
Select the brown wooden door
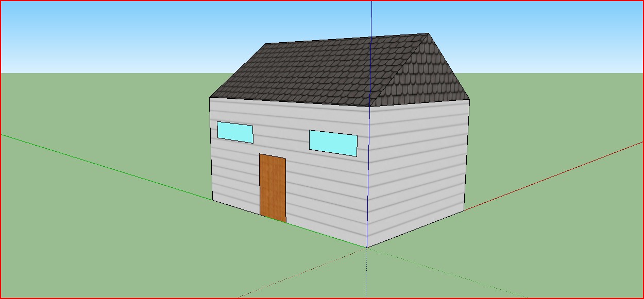coord(273,188)
